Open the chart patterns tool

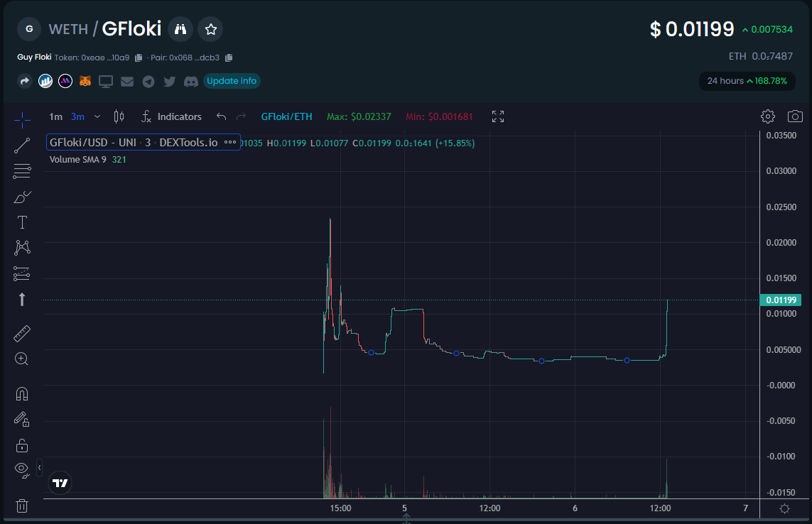tap(22, 248)
